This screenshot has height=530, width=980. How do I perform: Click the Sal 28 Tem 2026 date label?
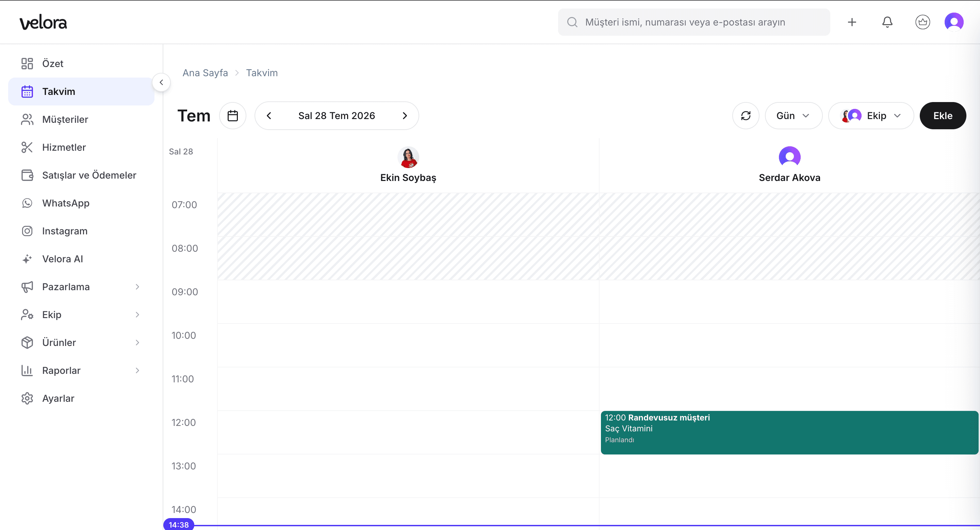[x=337, y=116]
